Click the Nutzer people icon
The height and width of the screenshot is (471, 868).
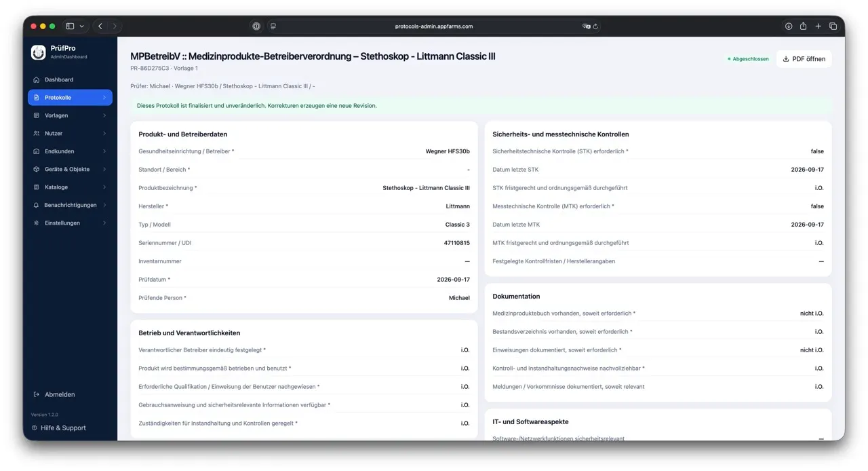click(37, 134)
